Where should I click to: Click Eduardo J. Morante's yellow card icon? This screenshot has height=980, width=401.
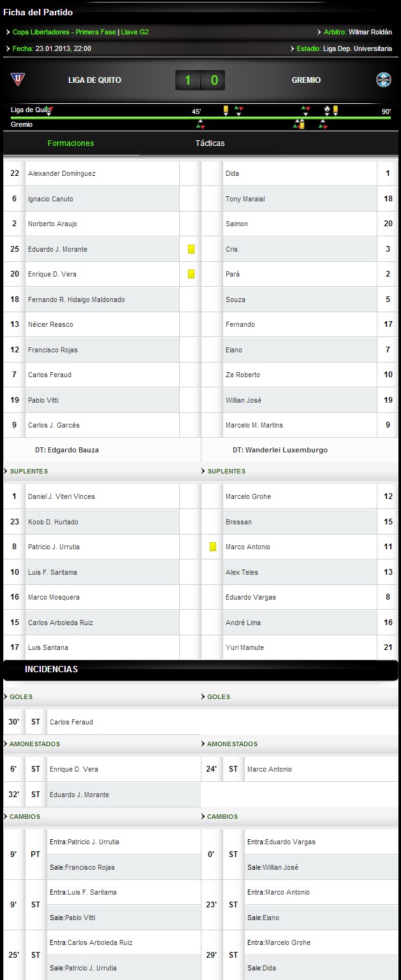[x=191, y=249]
